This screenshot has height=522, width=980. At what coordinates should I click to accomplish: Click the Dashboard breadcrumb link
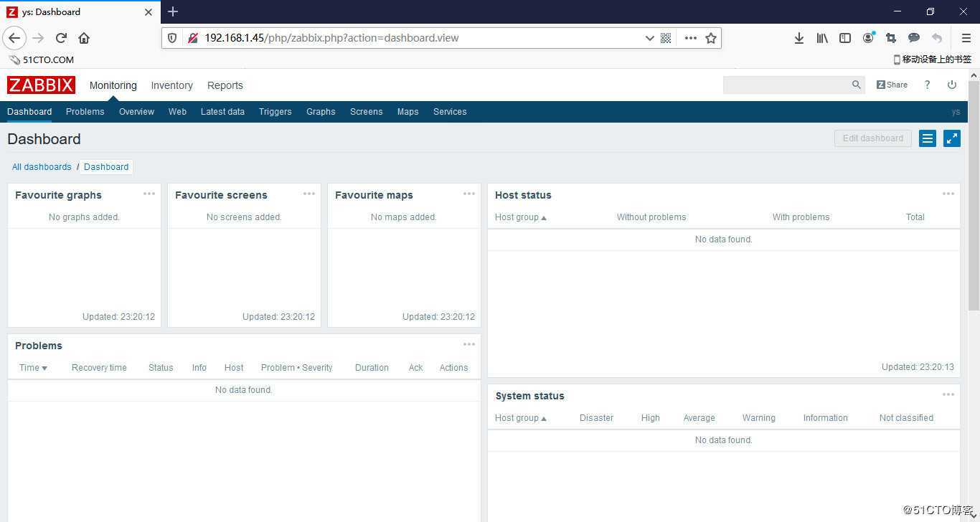(x=106, y=167)
